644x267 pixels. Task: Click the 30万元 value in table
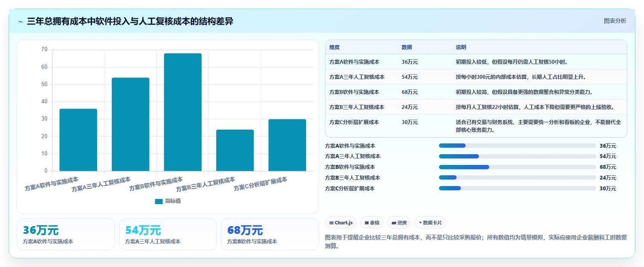410,122
